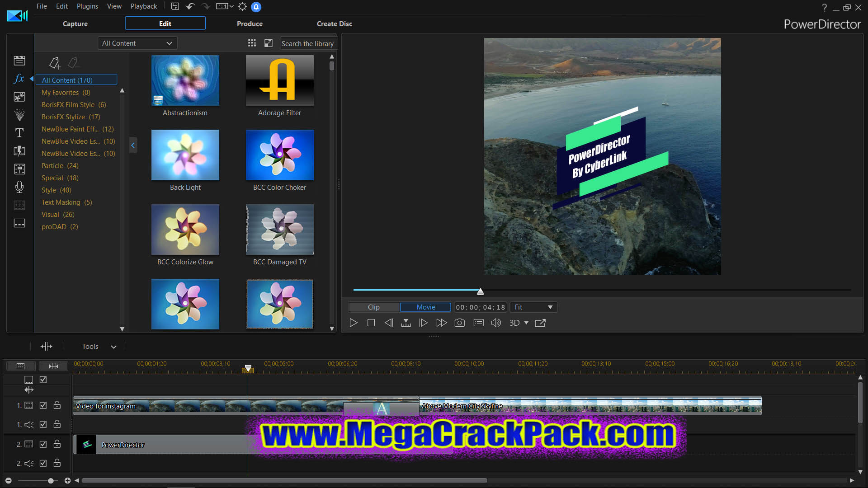Switch to the Capture tab
This screenshot has width=868, height=488.
tap(75, 23)
